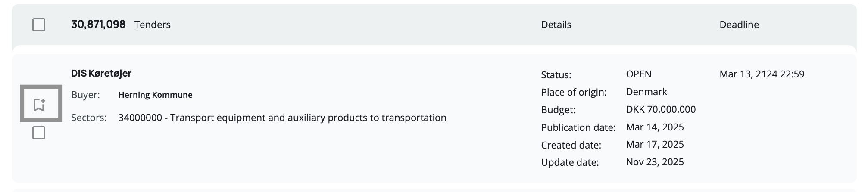
Task: Click the Mar 17, 2025 created date
Action: (x=655, y=145)
